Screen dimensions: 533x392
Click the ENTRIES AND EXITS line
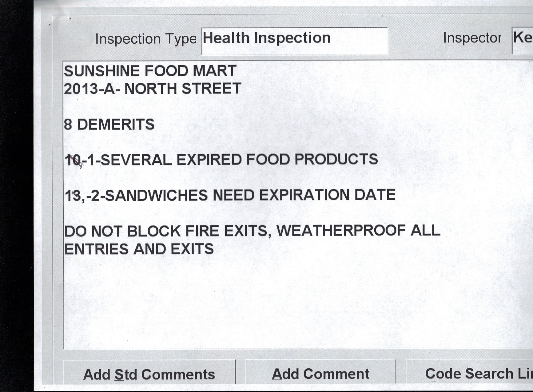click(139, 249)
